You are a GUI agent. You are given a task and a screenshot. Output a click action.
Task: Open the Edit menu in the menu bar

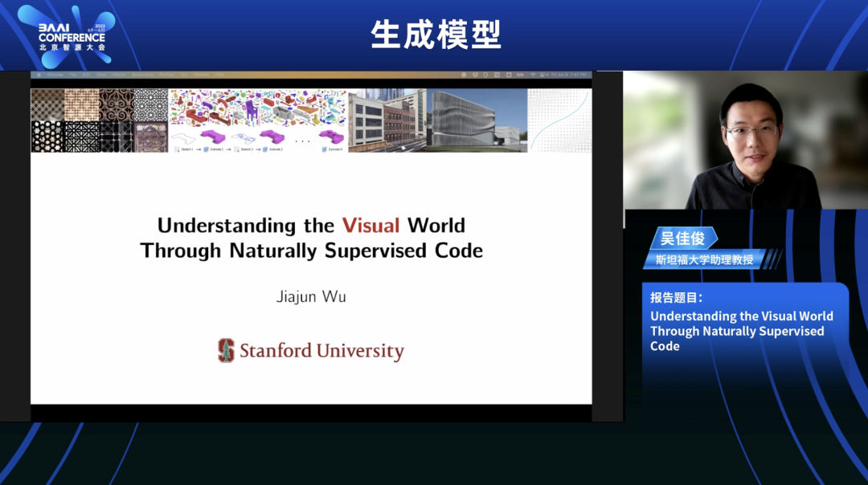tap(86, 75)
